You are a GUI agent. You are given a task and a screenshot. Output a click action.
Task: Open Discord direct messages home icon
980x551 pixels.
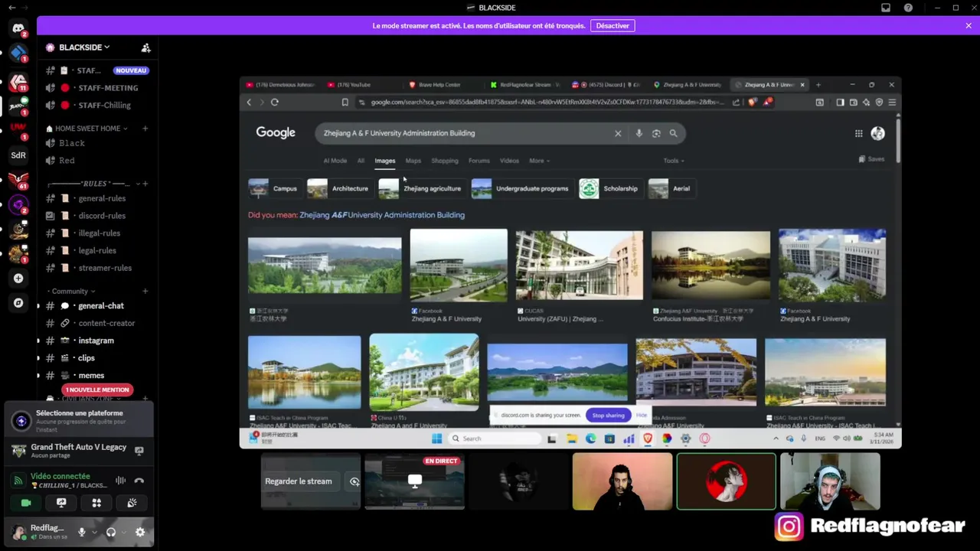click(18, 29)
